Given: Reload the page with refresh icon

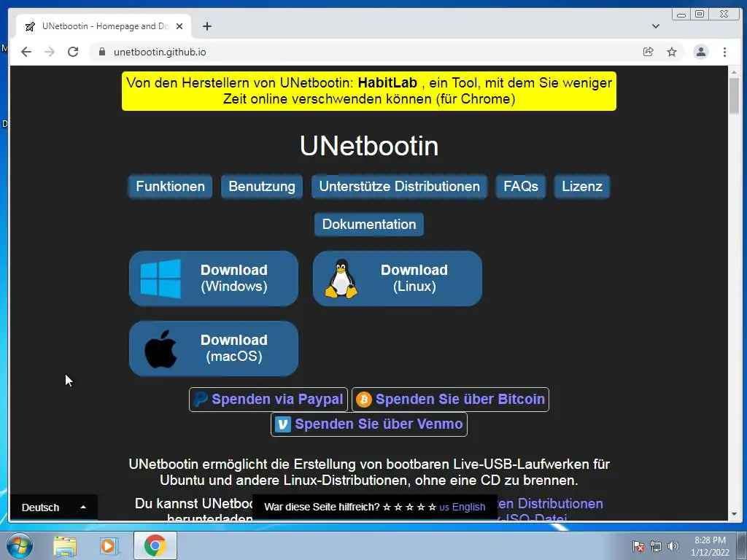Looking at the screenshot, I should pos(73,52).
